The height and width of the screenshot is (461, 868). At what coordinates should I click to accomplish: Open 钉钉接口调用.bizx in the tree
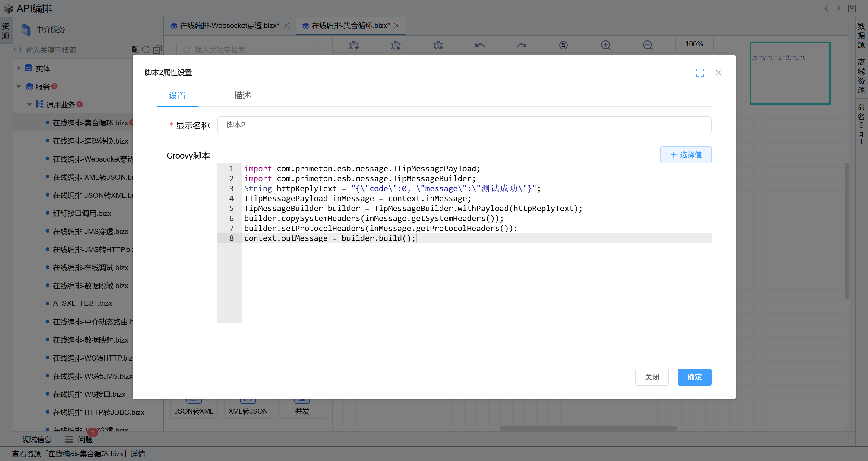point(82,213)
